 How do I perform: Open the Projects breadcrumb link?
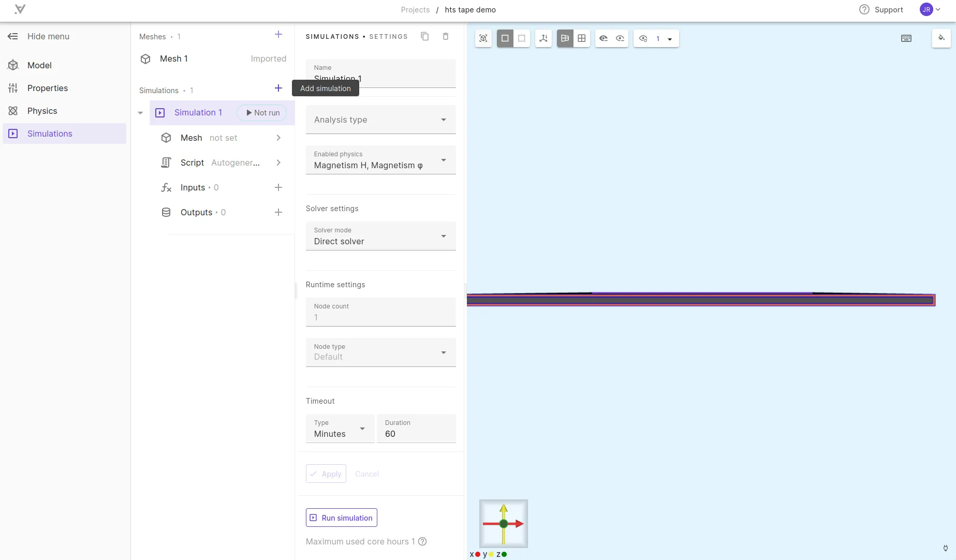[x=415, y=10]
